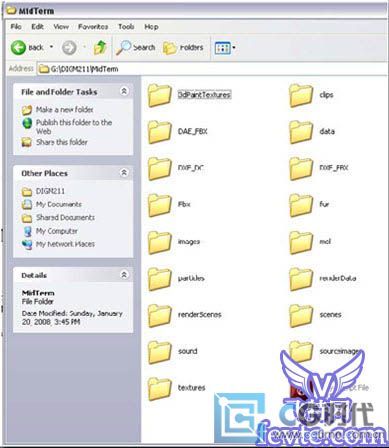Select the renderScenes folder icon
389x448 pixels.
tap(159, 315)
